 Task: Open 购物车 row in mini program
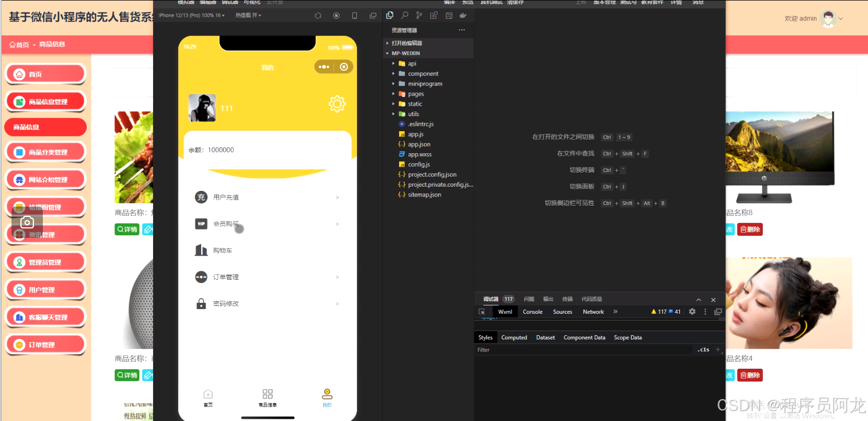(267, 251)
